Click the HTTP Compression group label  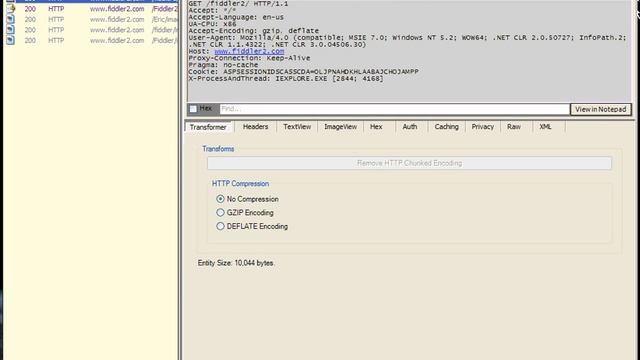point(240,184)
